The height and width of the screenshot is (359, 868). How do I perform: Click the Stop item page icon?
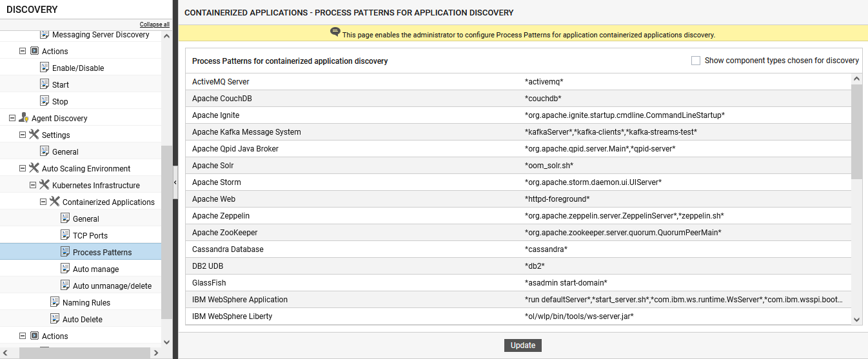pos(44,101)
